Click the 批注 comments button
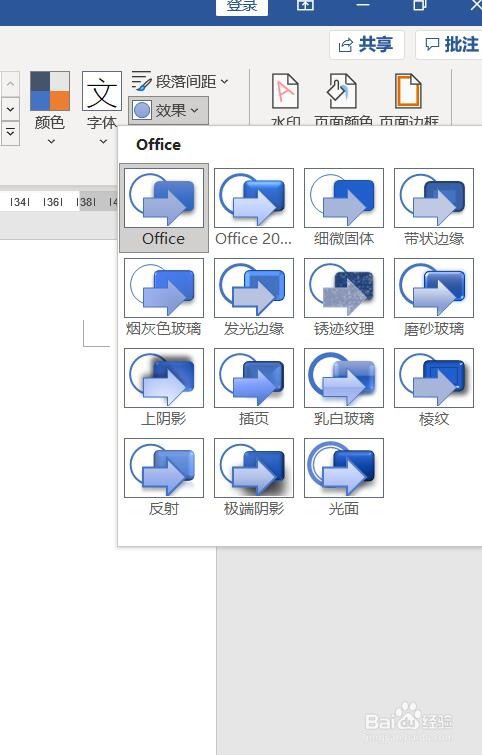This screenshot has height=755, width=482. coord(451,45)
